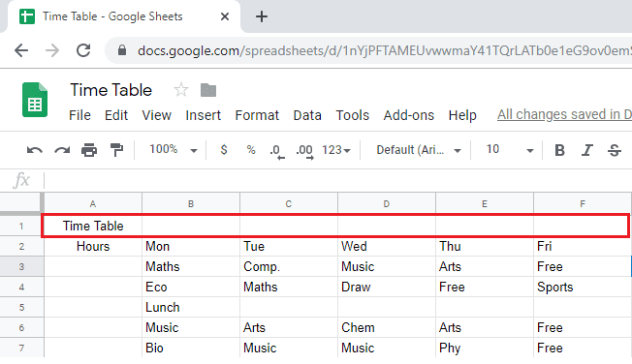Select column B header

tap(191, 203)
